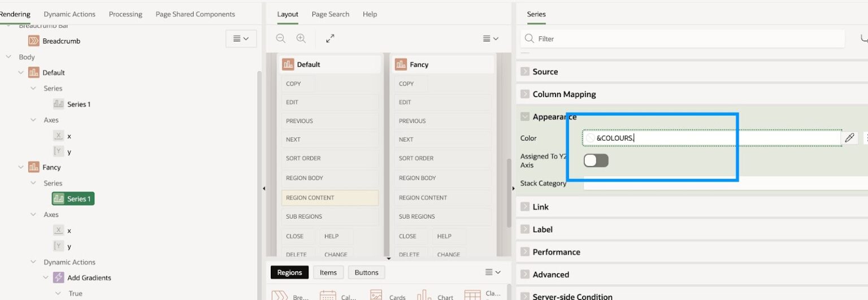
Task: Click the Cards region icon in gallery
Action: [376, 295]
